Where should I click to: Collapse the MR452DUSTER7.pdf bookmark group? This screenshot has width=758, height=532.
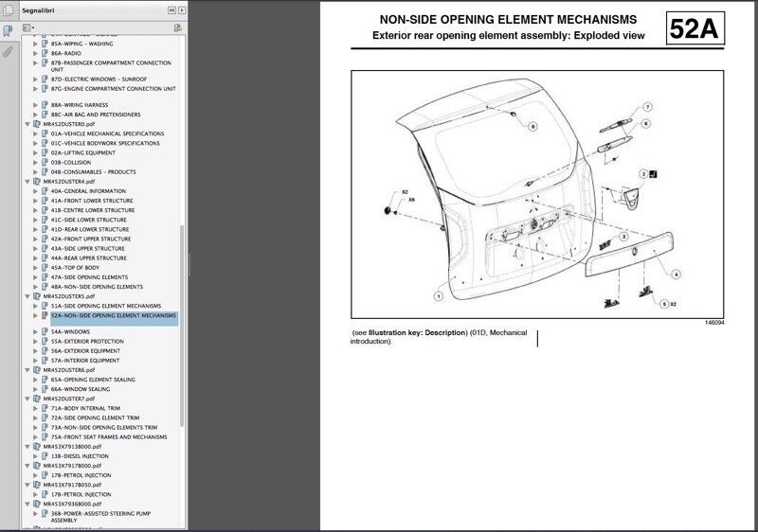tap(27, 399)
